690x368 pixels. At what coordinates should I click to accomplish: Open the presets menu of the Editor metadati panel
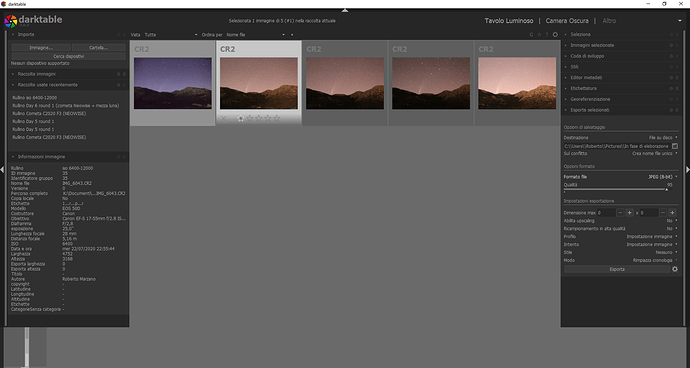pyautogui.click(x=677, y=77)
